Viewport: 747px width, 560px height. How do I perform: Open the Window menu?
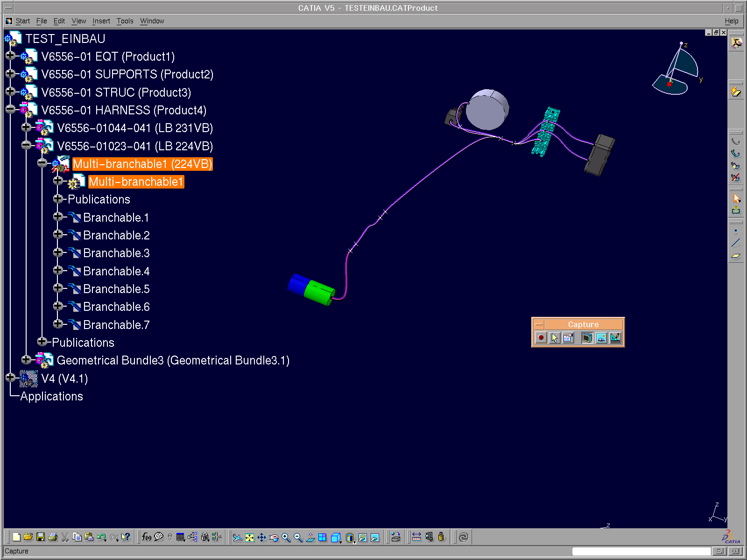coord(152,21)
